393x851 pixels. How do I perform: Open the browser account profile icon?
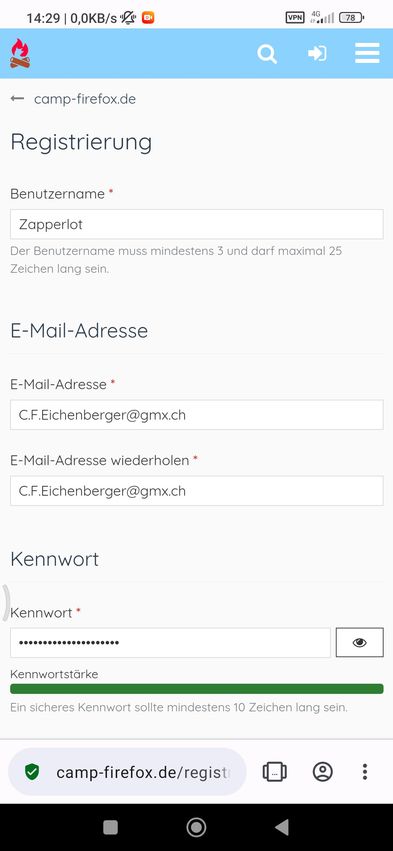tap(322, 772)
